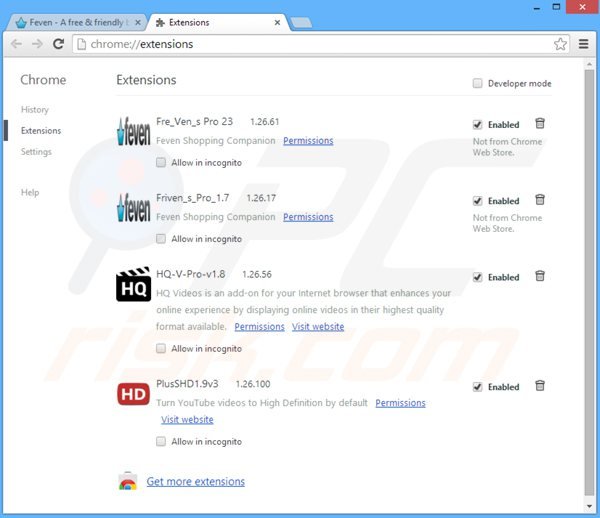This screenshot has width=600, height=518.
Task: Open History in the left sidebar
Action: click(34, 110)
